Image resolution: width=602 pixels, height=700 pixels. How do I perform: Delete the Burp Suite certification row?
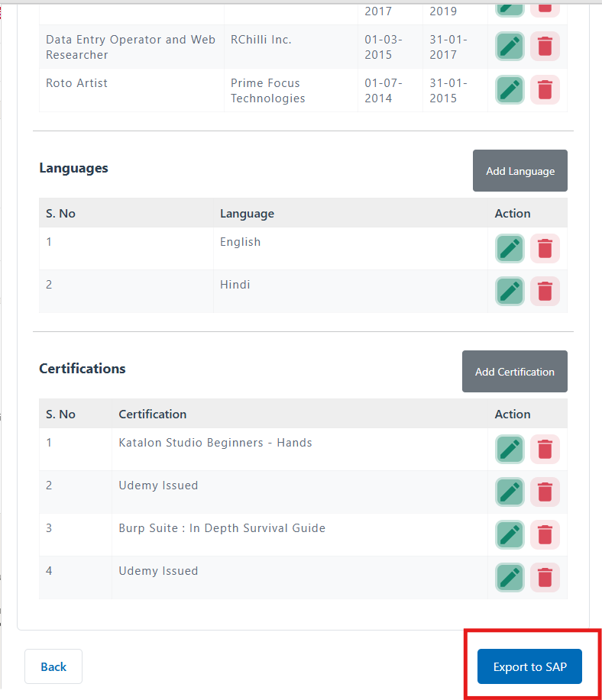[x=545, y=534]
